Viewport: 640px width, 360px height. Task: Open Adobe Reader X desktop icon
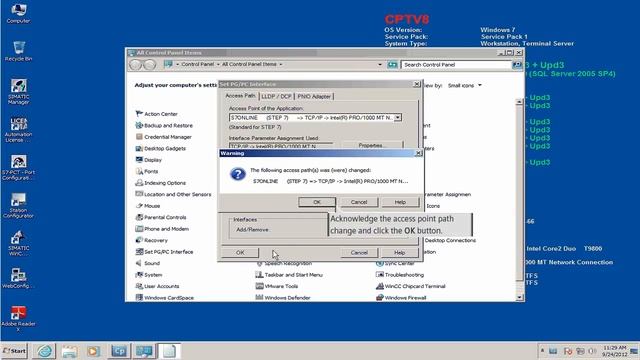tap(18, 319)
